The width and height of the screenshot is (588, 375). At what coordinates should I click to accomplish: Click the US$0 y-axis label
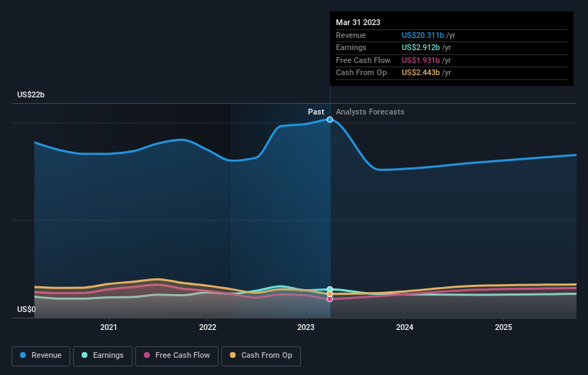tap(26, 309)
